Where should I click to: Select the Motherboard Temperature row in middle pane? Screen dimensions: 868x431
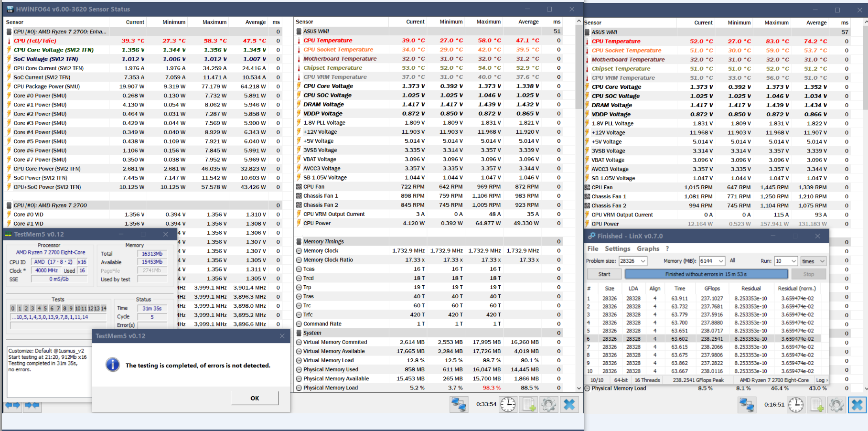click(x=428, y=59)
